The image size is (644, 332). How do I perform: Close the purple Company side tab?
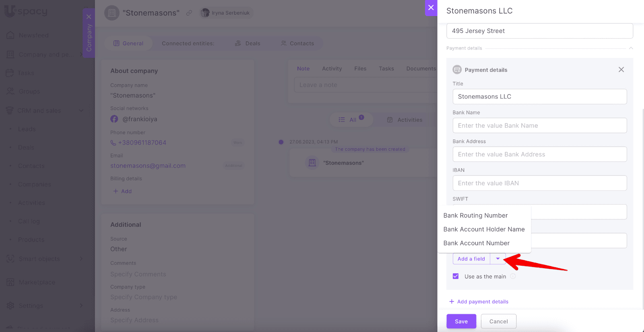coord(89,17)
